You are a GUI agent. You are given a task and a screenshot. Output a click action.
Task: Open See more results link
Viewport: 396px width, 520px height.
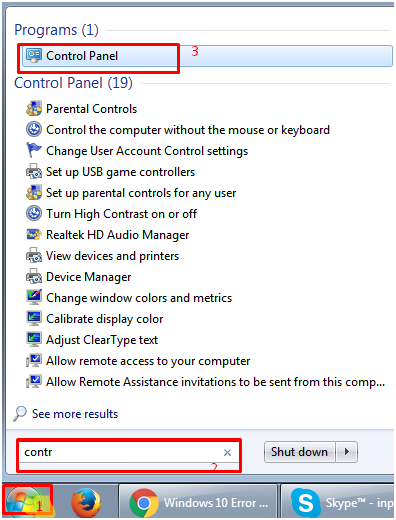click(75, 414)
